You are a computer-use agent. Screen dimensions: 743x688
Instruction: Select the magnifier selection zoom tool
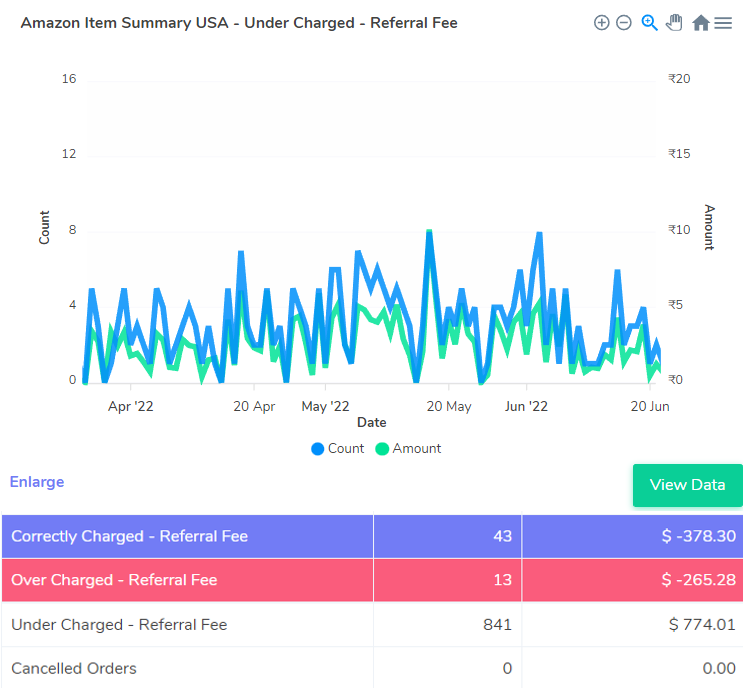click(649, 23)
